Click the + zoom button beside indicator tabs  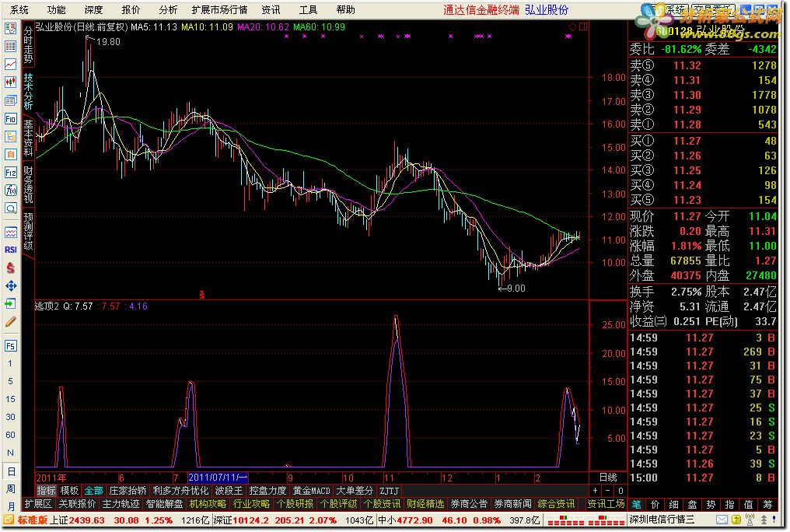[x=596, y=491]
